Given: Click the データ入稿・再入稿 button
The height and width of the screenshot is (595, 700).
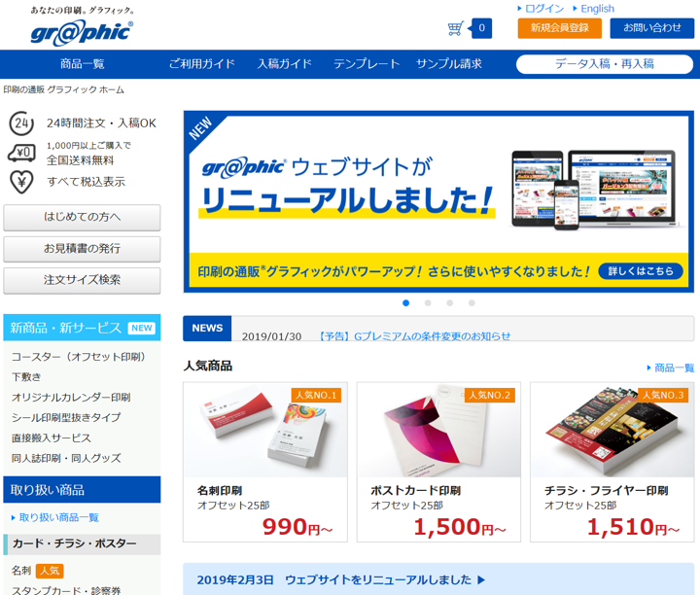Looking at the screenshot, I should click(605, 64).
